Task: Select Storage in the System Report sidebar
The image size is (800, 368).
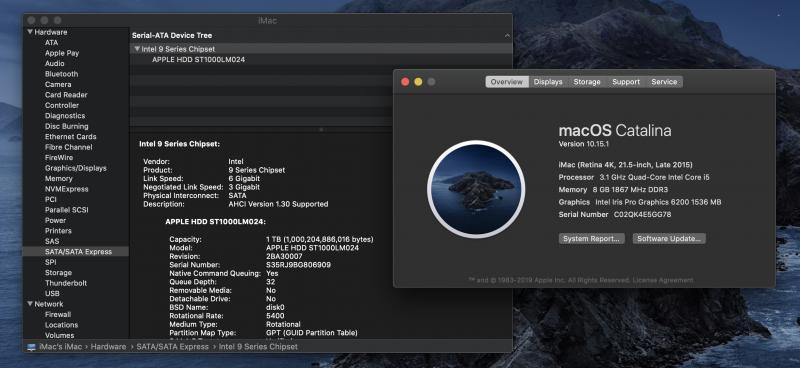Action: [x=58, y=273]
